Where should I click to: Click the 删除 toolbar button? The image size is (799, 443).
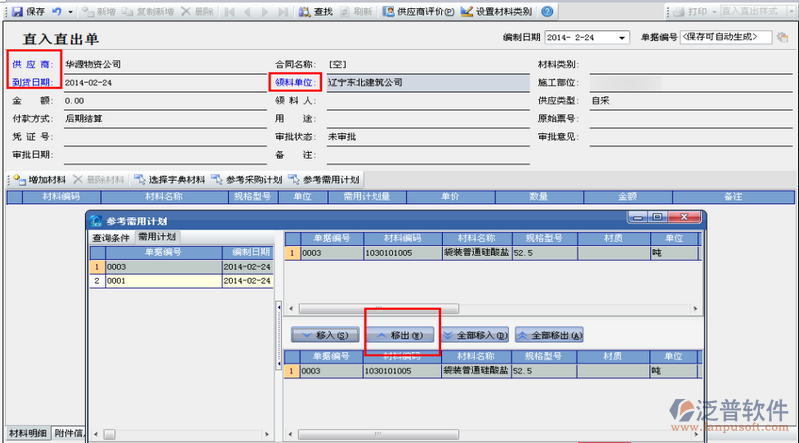197,11
